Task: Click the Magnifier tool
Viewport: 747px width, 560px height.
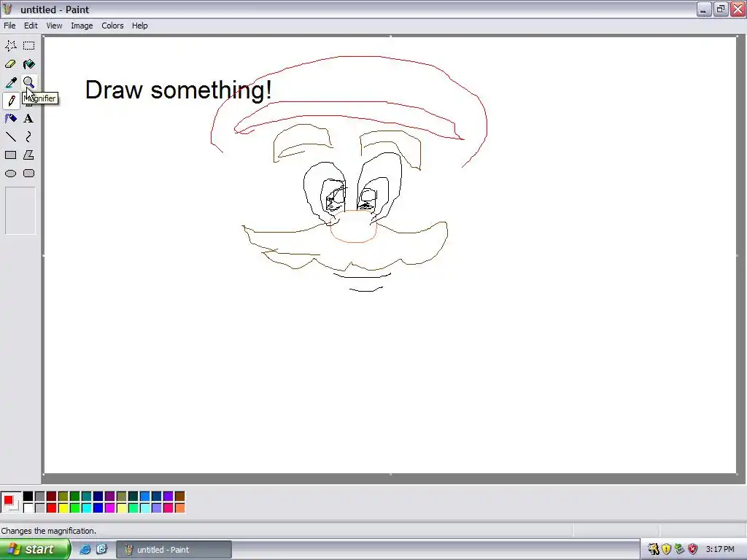Action: 29,82
